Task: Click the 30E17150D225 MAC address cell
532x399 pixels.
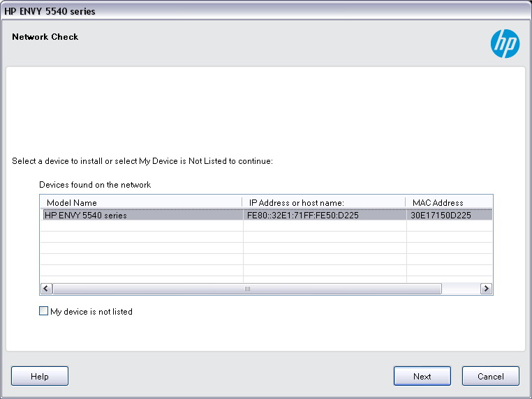Action: pos(441,216)
